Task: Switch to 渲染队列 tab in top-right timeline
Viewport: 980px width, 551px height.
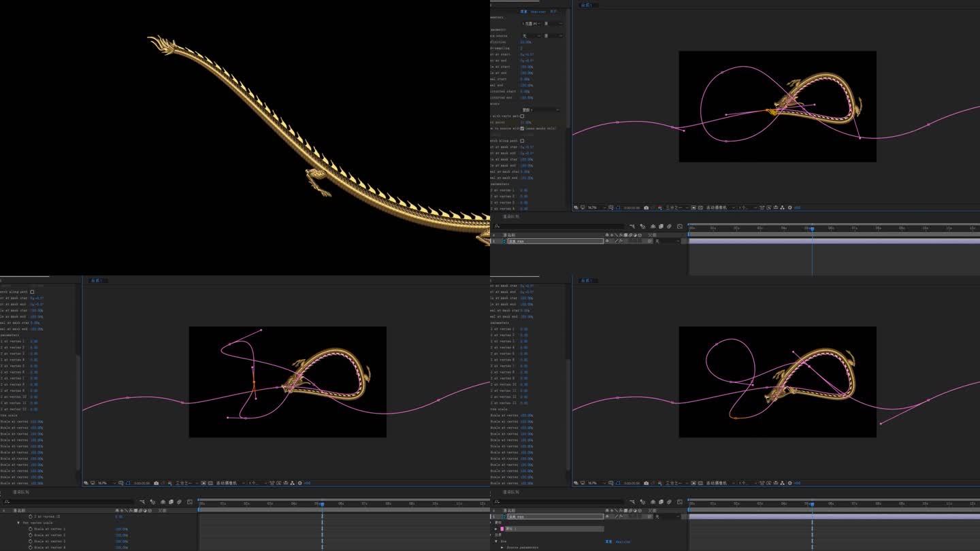Action: click(510, 216)
